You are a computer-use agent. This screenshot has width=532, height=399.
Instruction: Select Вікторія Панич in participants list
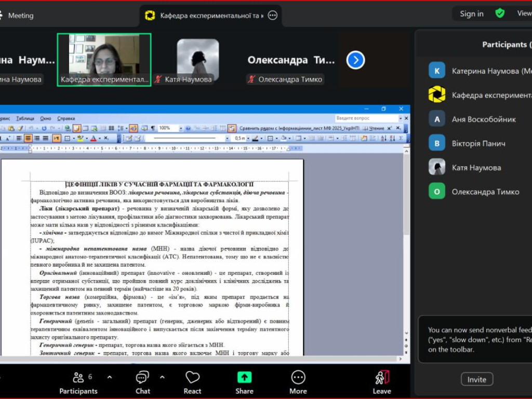click(x=478, y=143)
